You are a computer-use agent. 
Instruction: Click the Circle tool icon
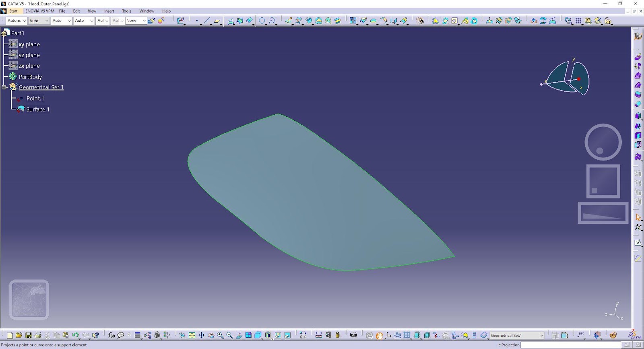(x=262, y=21)
